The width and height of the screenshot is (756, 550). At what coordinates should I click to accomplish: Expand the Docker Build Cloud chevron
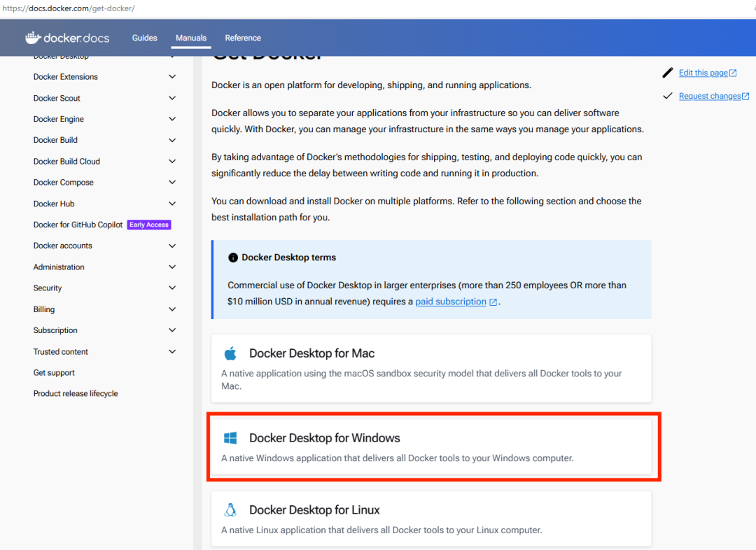tap(172, 161)
